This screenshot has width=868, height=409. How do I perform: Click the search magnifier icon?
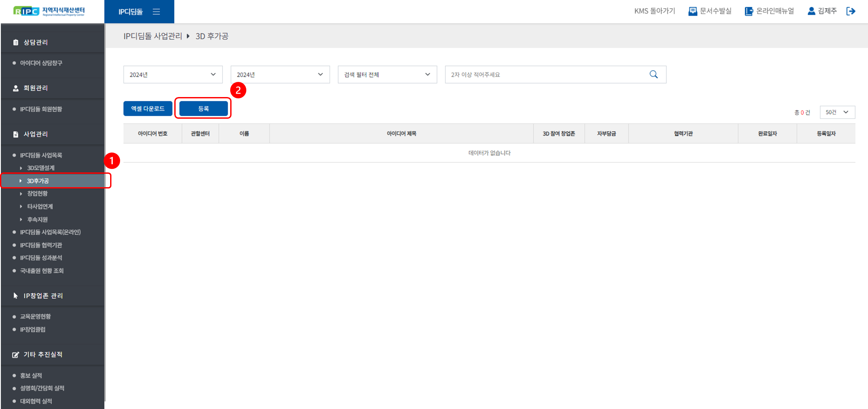coord(653,75)
